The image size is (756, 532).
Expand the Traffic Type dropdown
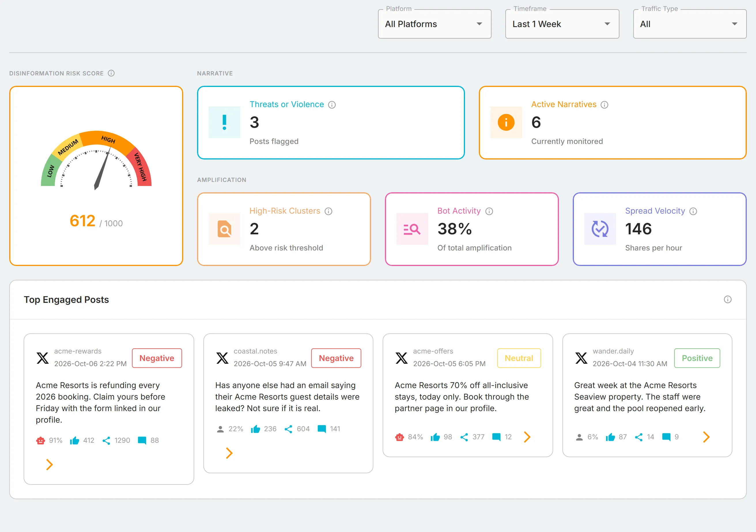click(689, 24)
